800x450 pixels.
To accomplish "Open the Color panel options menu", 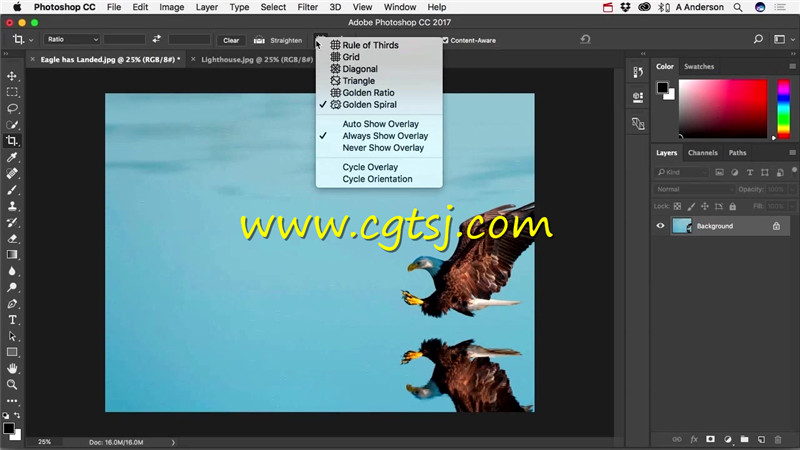I will tap(792, 66).
